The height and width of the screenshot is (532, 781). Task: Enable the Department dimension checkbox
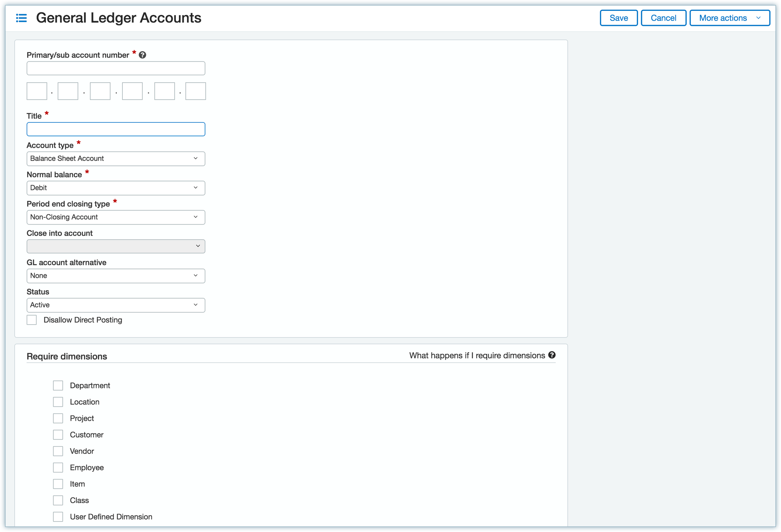[x=58, y=385]
